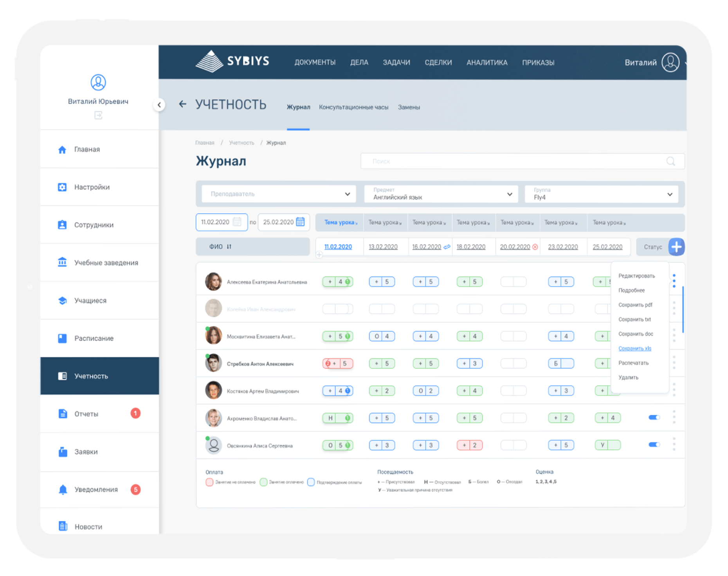
Task: Switch to Консультационные часы tab
Action: coord(353,107)
